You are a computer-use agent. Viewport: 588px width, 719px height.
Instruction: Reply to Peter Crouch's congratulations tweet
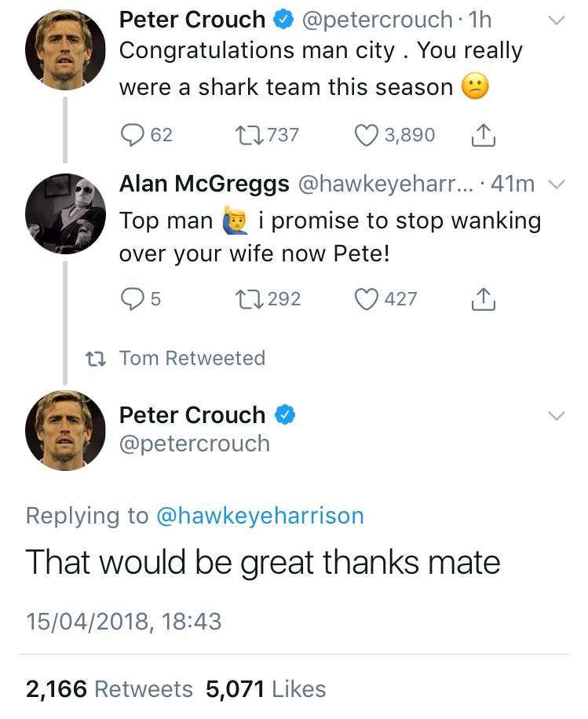(133, 135)
